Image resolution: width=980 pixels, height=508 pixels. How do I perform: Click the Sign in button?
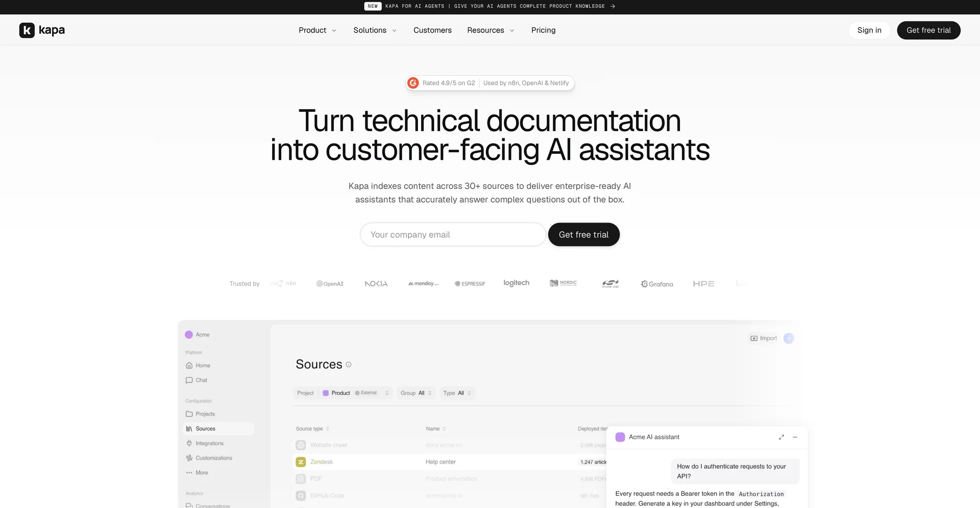pyautogui.click(x=869, y=31)
